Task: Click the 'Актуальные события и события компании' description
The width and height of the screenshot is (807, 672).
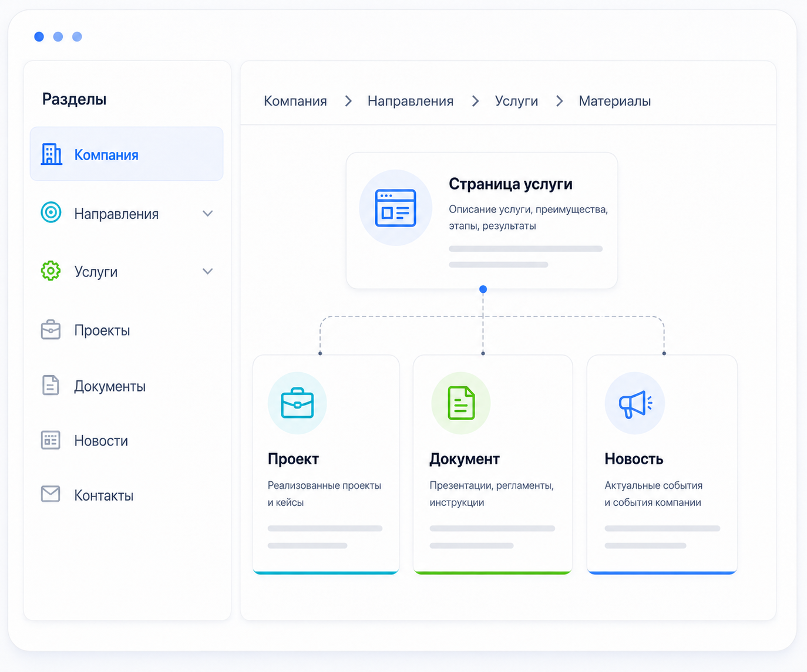Action: tap(653, 494)
